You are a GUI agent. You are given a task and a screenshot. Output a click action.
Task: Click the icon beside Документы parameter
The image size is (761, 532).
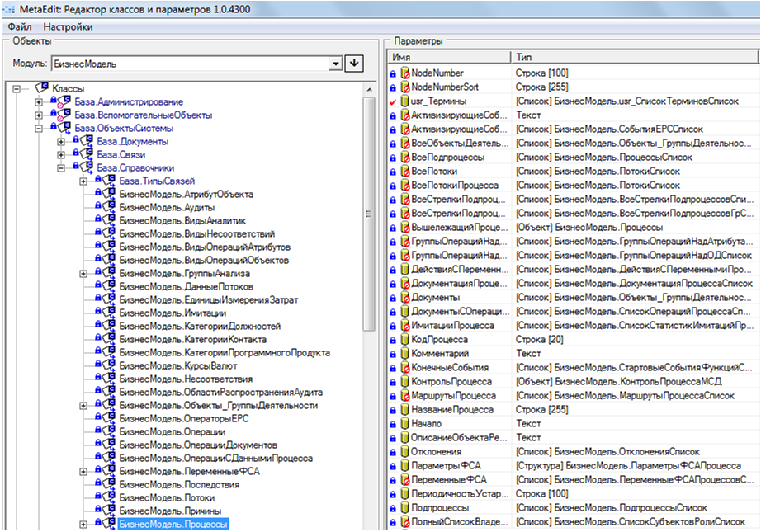(404, 297)
